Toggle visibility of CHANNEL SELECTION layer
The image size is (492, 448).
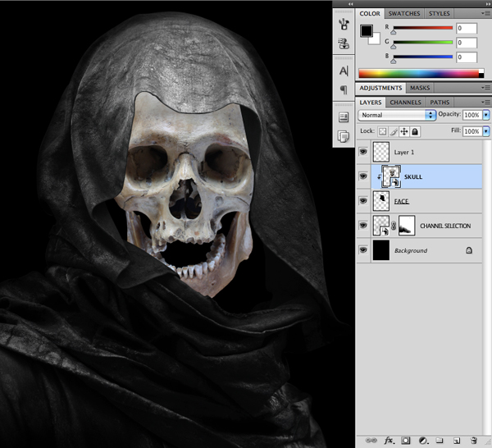[363, 226]
